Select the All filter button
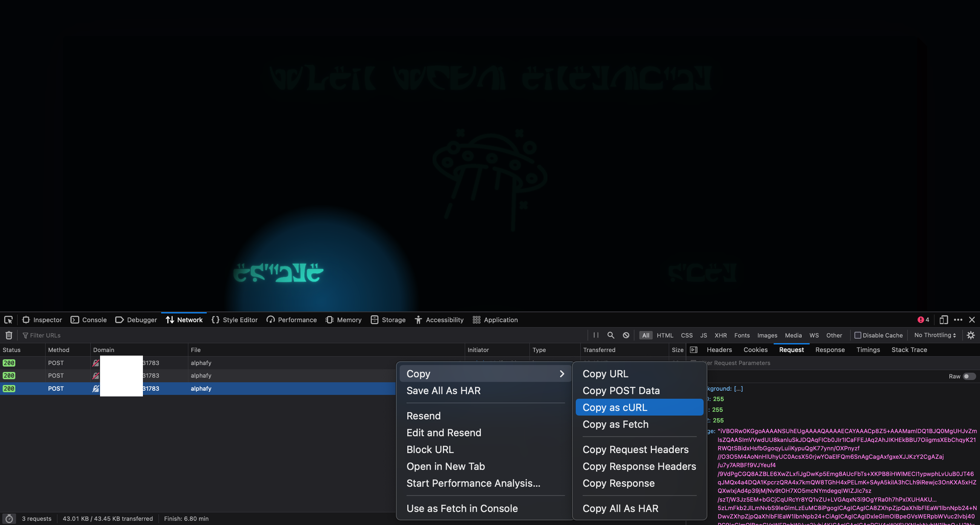Image resolution: width=980 pixels, height=525 pixels. tap(646, 335)
